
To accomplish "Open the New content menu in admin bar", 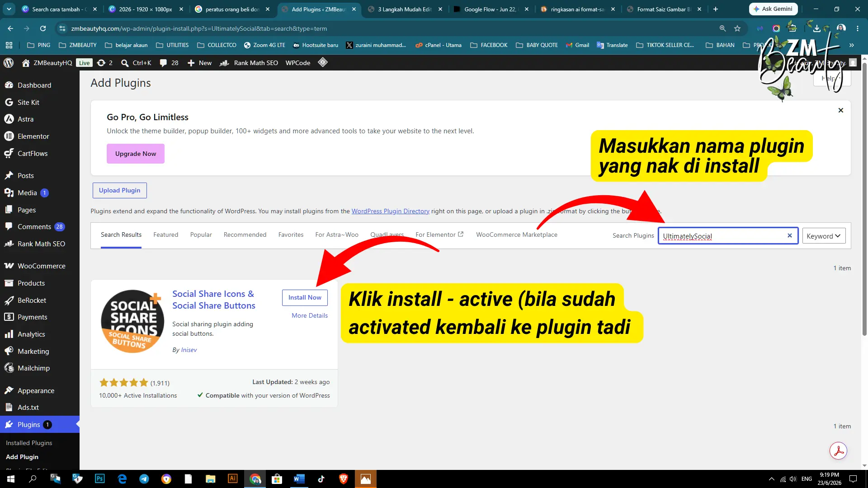I will point(199,63).
